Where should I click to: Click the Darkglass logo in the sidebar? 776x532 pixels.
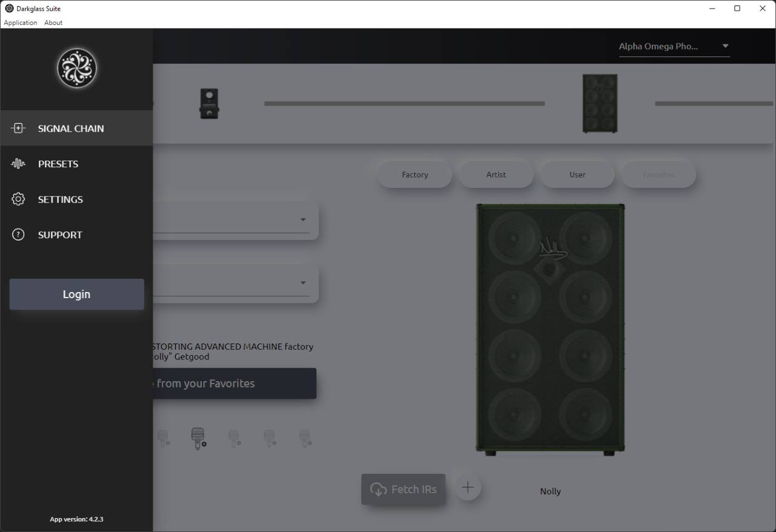pos(77,68)
